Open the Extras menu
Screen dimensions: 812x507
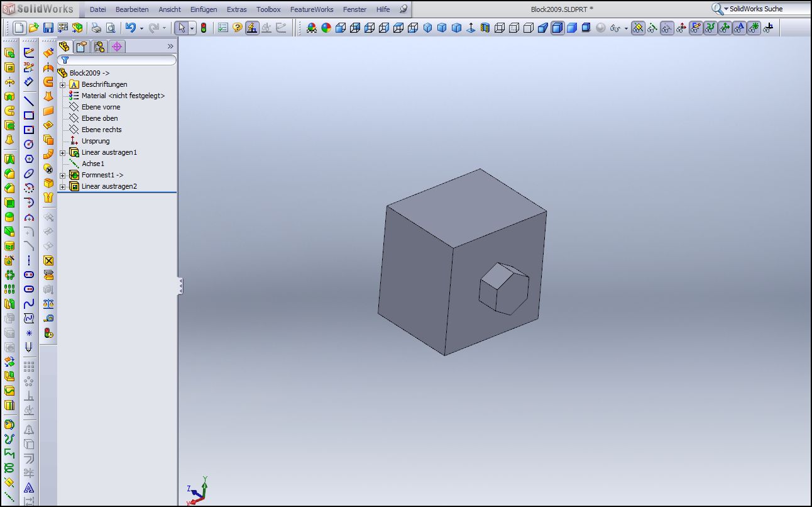point(237,9)
